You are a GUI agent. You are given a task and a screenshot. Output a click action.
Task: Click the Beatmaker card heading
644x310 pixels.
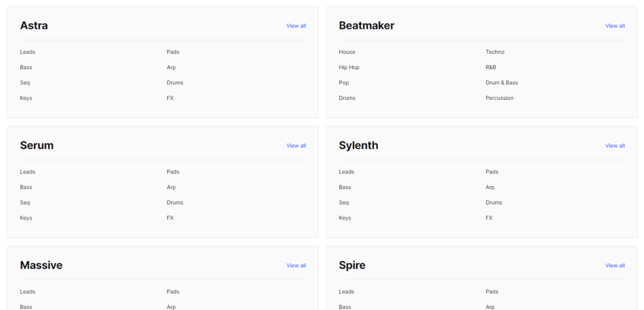(x=367, y=25)
